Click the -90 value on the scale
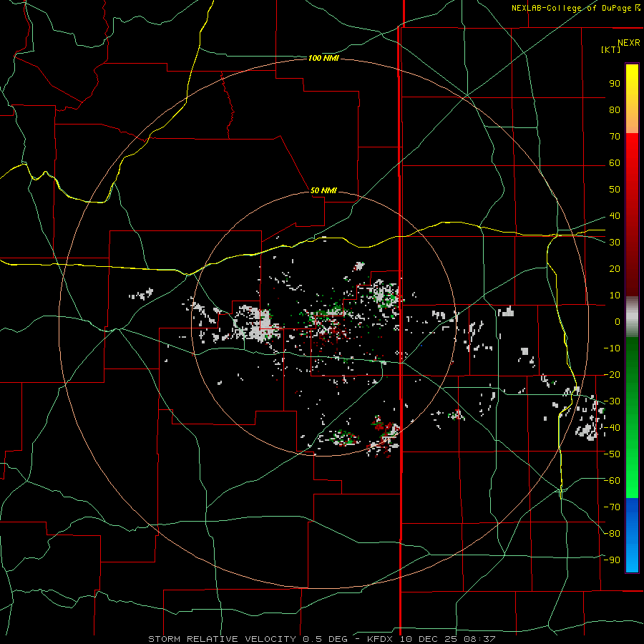This screenshot has width=644, height=644. click(612, 560)
